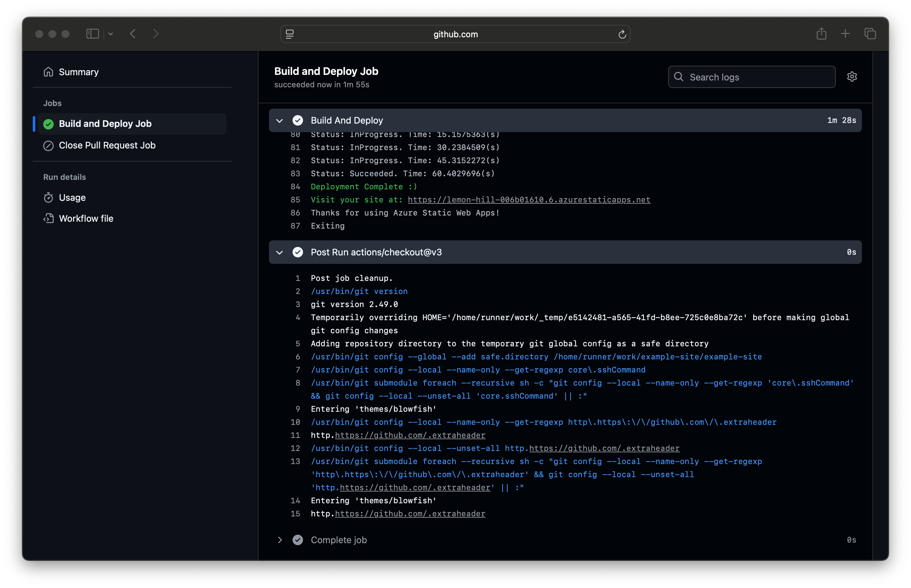
Task: Open github.com/.extraheader link on line 12
Action: pos(604,448)
